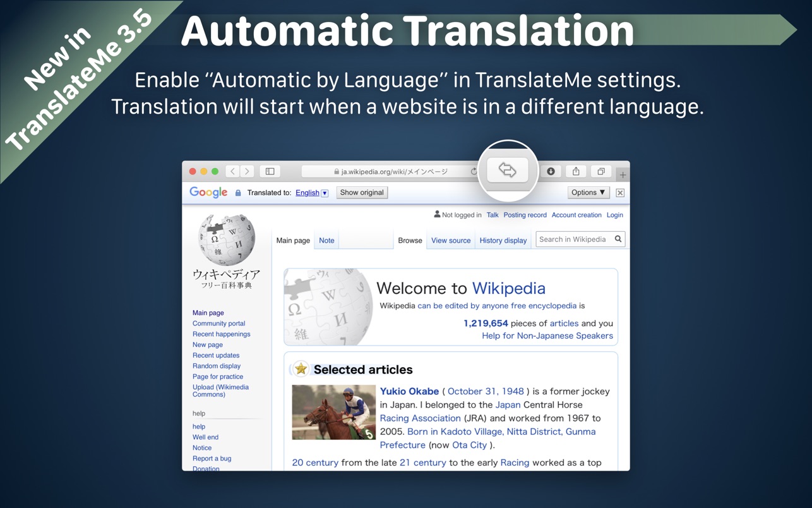Click the Random display sidebar link

click(x=217, y=366)
